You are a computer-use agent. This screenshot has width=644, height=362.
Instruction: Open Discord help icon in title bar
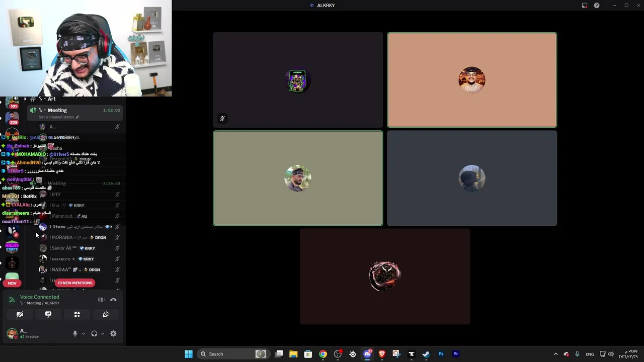pyautogui.click(x=597, y=6)
